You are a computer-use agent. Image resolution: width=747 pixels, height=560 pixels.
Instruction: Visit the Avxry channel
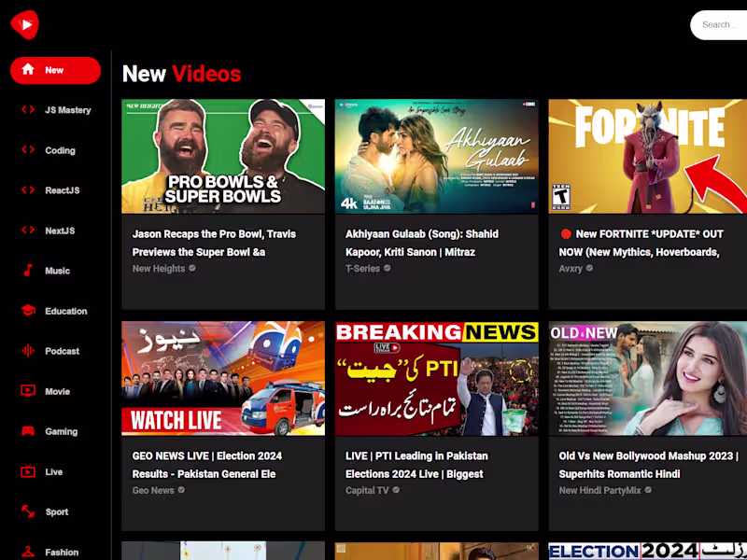pyautogui.click(x=571, y=269)
